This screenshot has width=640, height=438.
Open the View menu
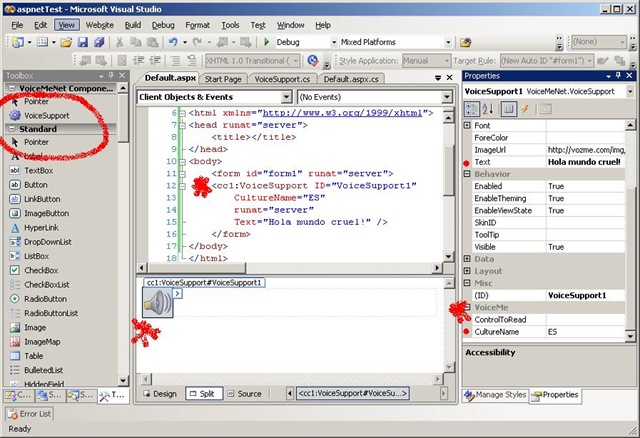pos(67,25)
